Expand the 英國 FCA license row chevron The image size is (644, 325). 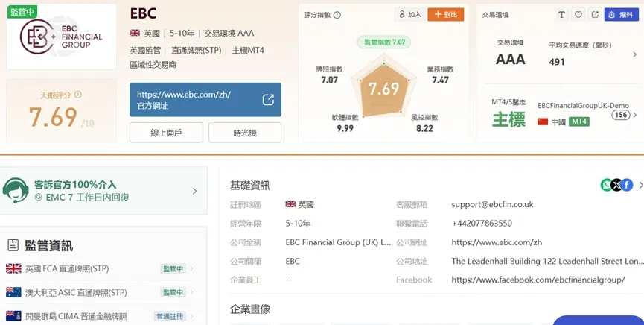pos(191,268)
